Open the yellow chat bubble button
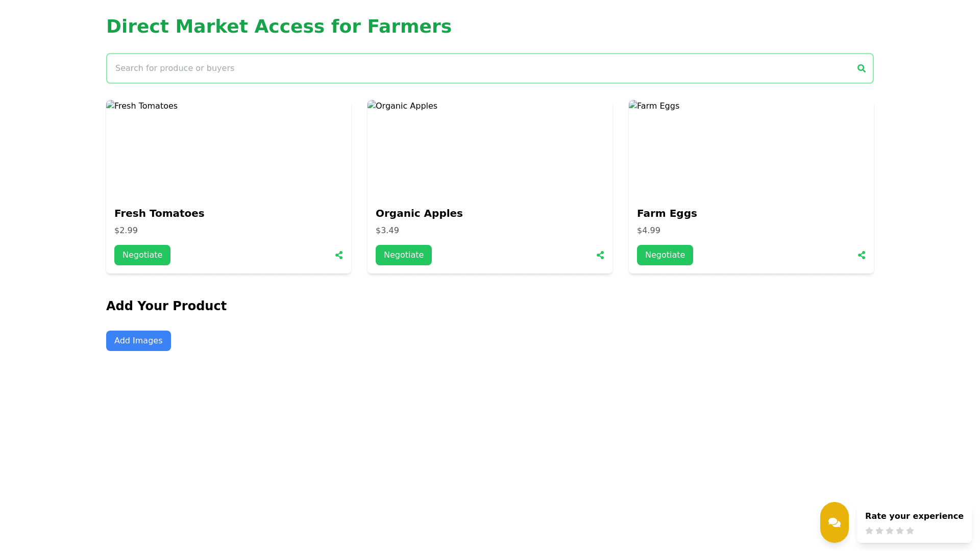 [x=834, y=522]
